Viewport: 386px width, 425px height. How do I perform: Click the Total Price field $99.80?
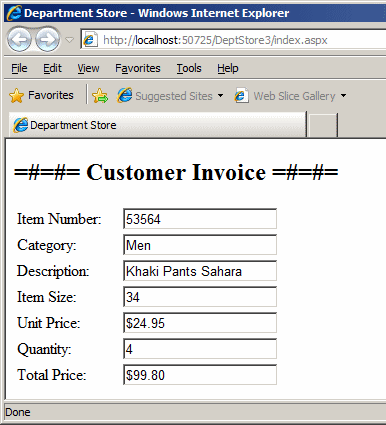tap(200, 375)
